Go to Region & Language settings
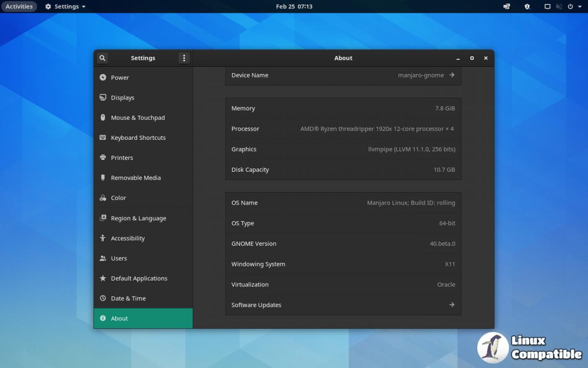This screenshot has height=368, width=588. click(x=138, y=218)
